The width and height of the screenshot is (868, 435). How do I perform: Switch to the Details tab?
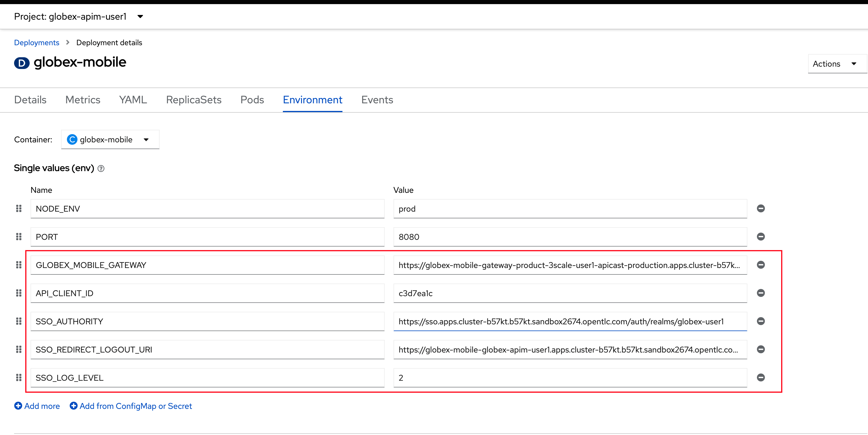pyautogui.click(x=30, y=100)
